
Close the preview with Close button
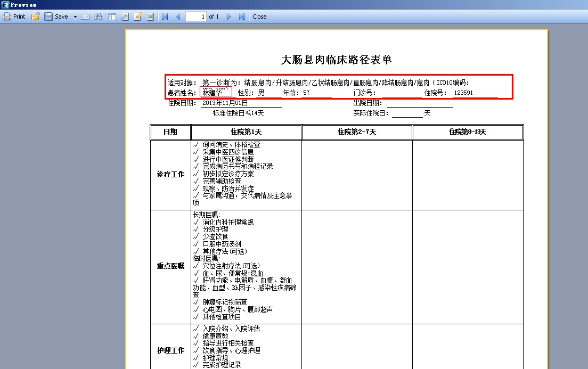click(x=259, y=17)
